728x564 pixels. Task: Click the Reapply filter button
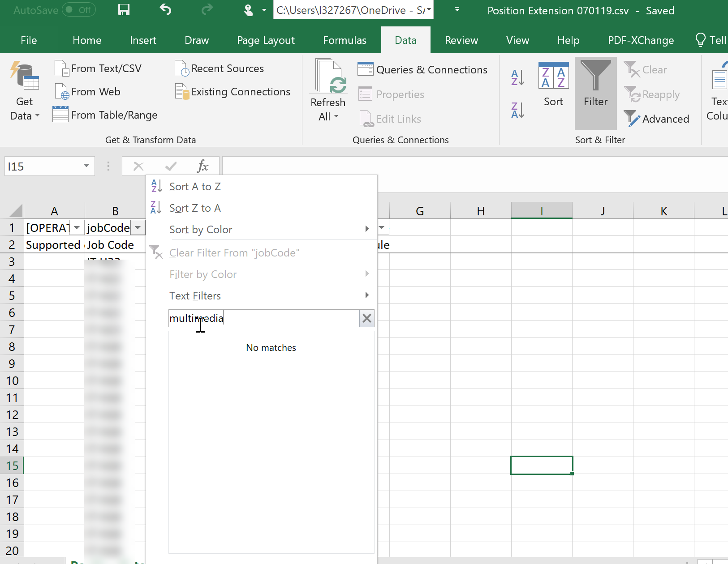652,94
